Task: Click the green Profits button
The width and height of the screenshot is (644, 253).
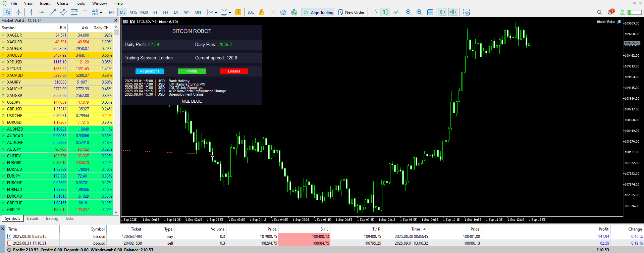Action: (x=192, y=71)
